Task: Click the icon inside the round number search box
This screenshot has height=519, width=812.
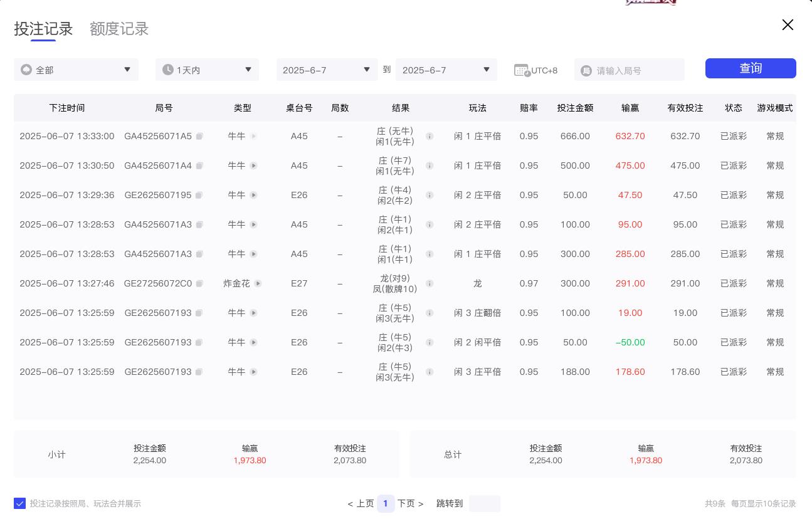Action: [x=586, y=70]
